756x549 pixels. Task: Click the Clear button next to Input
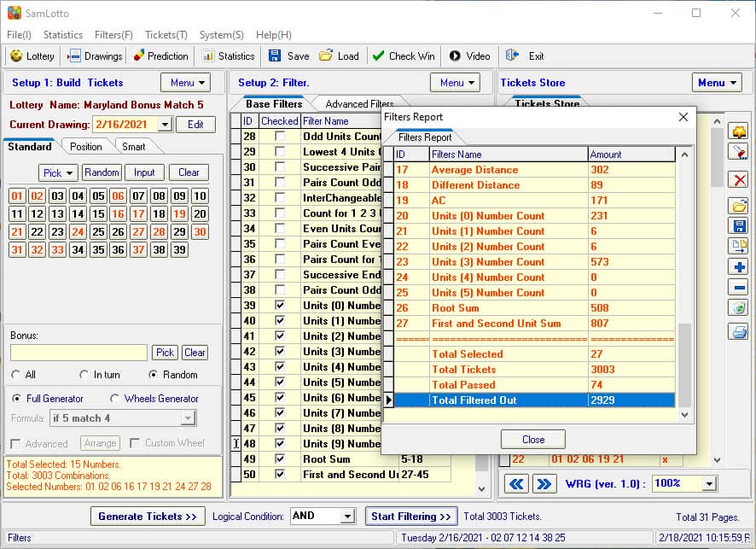click(x=189, y=172)
